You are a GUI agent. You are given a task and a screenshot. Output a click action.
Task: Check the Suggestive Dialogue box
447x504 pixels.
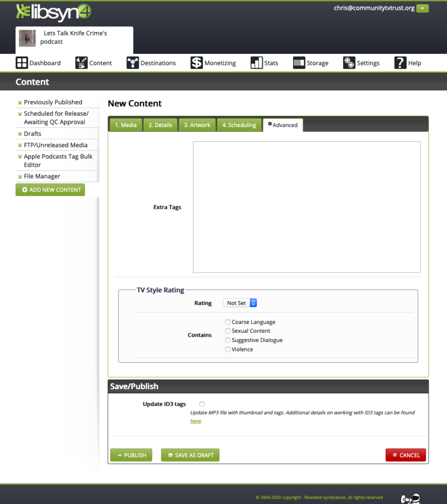[228, 340]
